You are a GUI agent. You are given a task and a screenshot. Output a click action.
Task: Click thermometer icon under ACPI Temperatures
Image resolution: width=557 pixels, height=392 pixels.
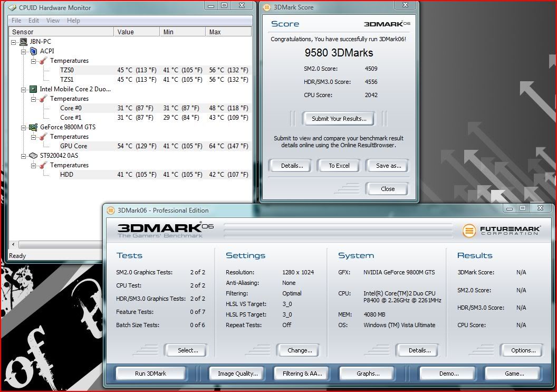(x=43, y=61)
